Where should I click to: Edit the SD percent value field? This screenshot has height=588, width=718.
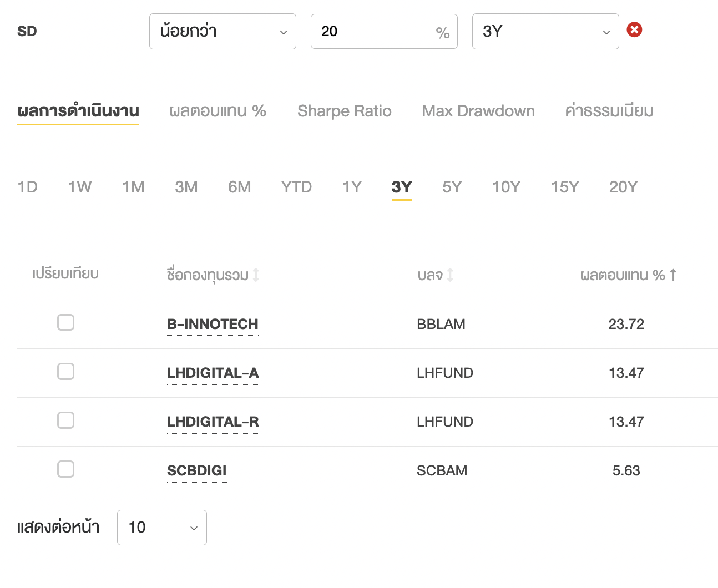[x=384, y=31]
